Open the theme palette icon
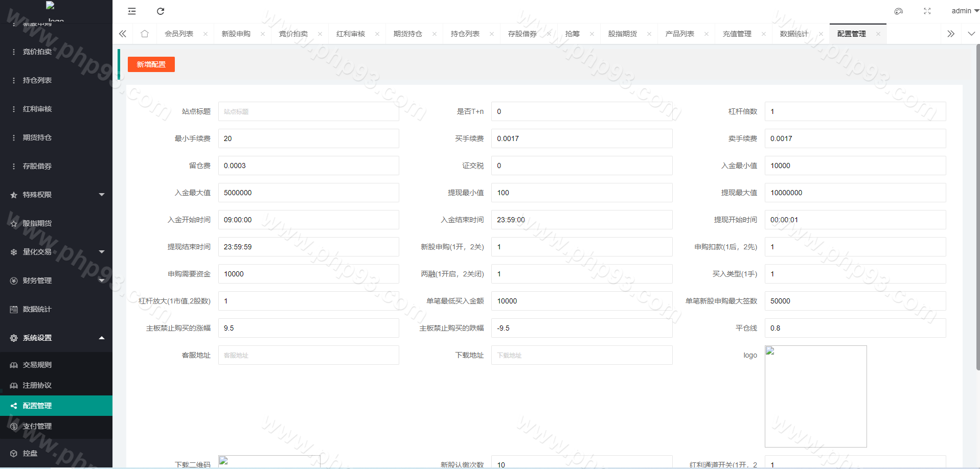 point(898,11)
